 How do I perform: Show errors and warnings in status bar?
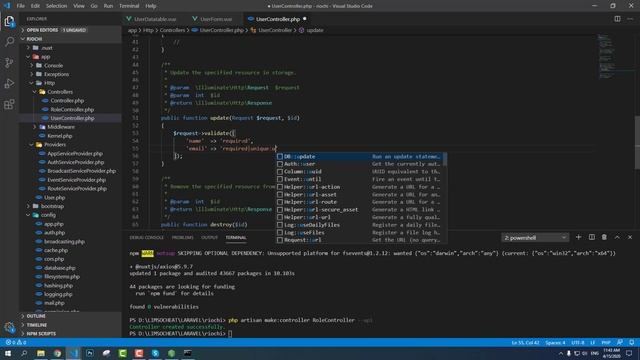(16, 342)
